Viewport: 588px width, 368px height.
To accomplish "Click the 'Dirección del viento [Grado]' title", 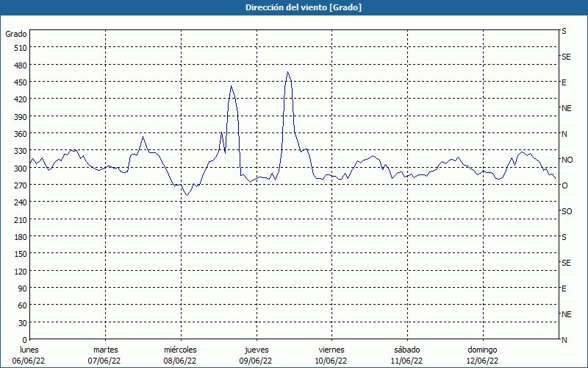I will point(304,7).
